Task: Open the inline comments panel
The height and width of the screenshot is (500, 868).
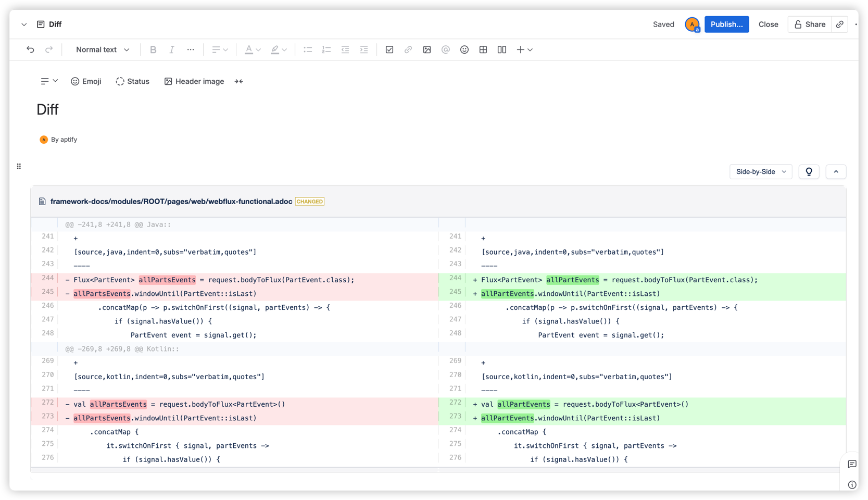Action: [852, 464]
